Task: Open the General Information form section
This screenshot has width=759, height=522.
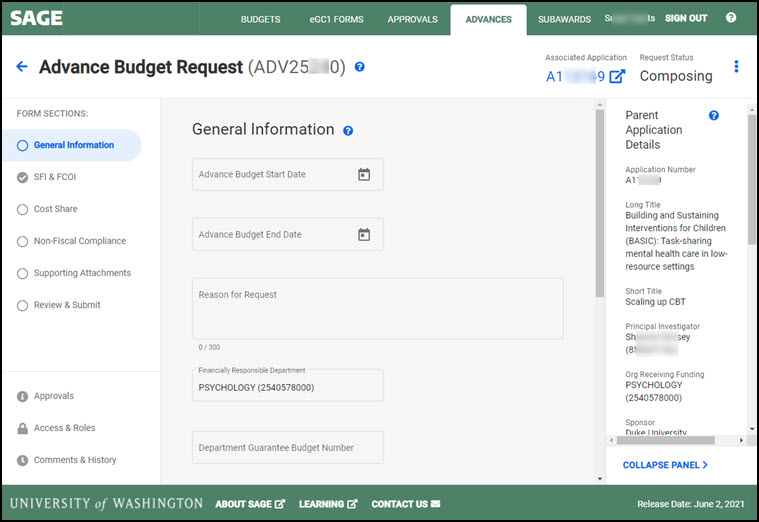Action: coord(73,145)
